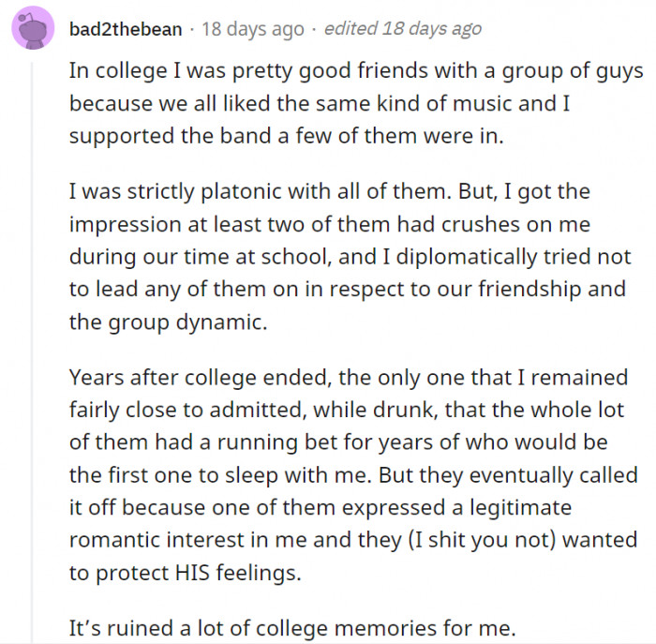Collapse the comment using the vertical thread line
The image size is (656, 644).
31,352
